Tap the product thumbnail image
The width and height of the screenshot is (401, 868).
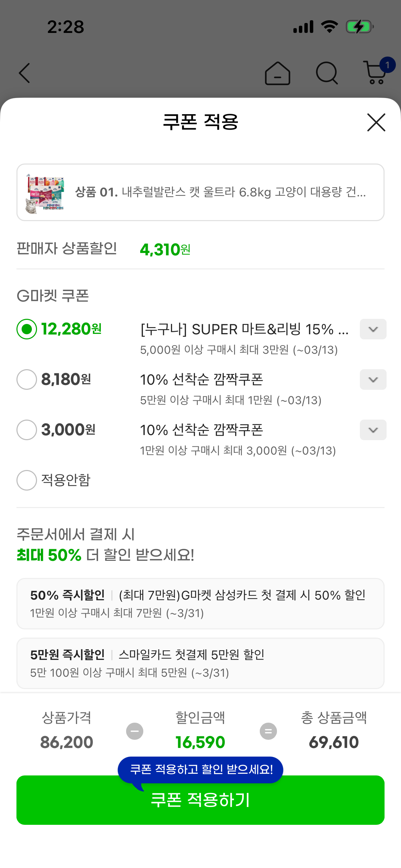(x=45, y=193)
